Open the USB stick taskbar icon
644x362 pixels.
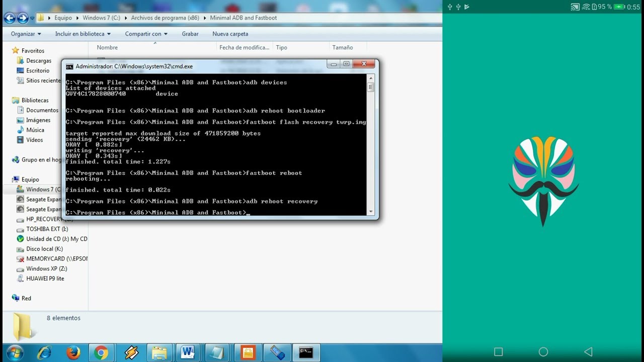click(277, 353)
